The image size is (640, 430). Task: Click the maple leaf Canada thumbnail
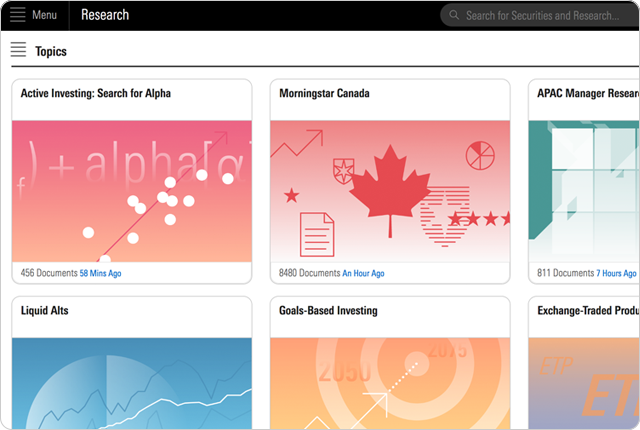[x=389, y=191]
